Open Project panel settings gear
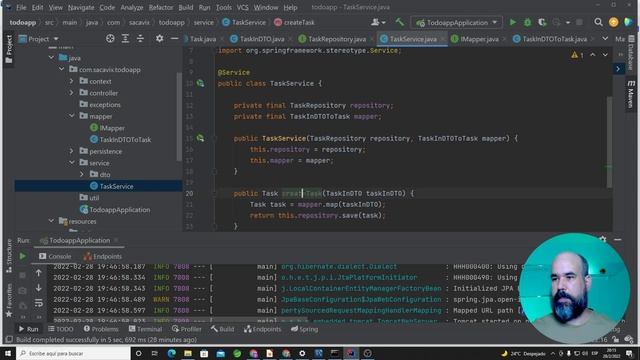This screenshot has height=360, width=640. point(160,39)
